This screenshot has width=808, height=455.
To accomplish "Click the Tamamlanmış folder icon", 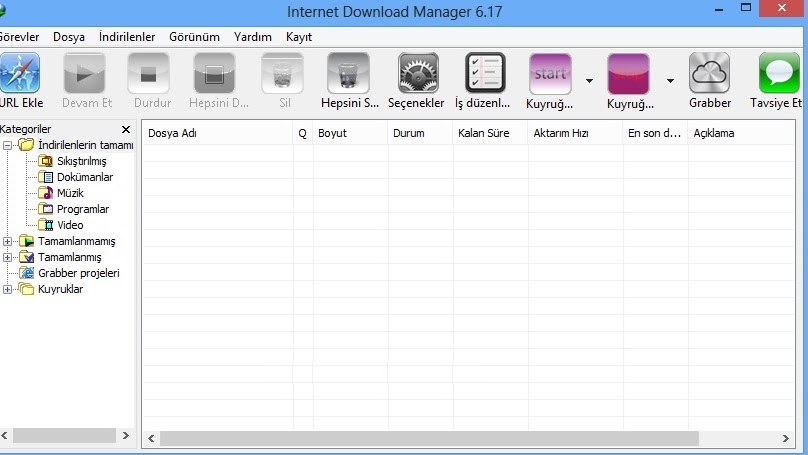I will click(27, 257).
